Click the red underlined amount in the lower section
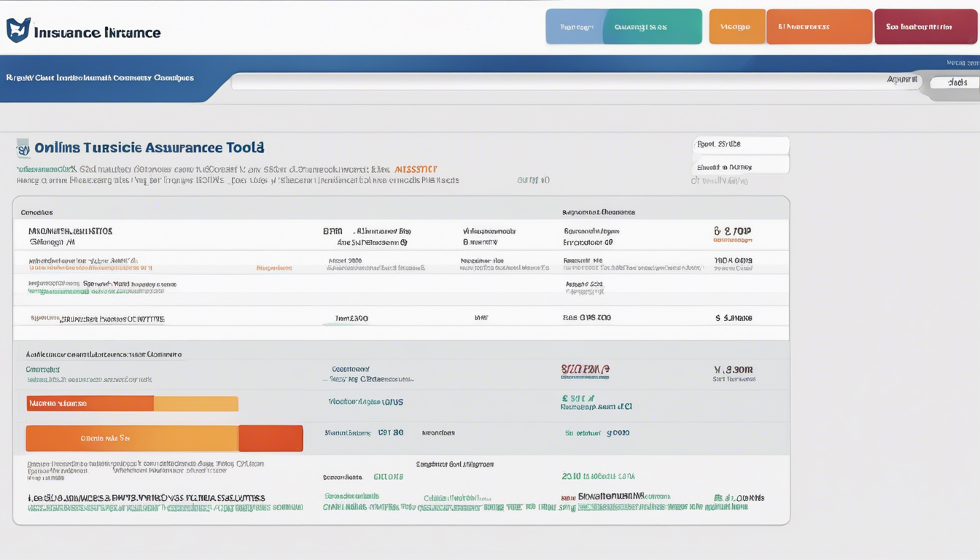980x560 pixels. (x=585, y=370)
